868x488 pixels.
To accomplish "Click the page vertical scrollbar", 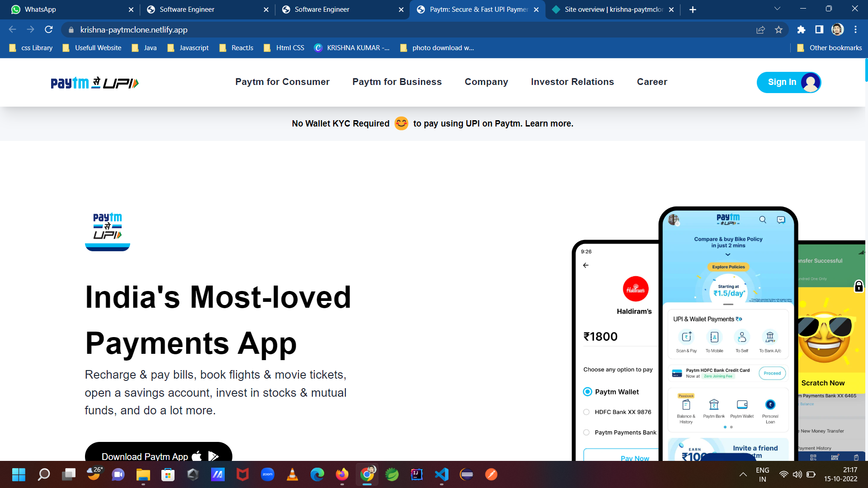I will click(x=866, y=70).
